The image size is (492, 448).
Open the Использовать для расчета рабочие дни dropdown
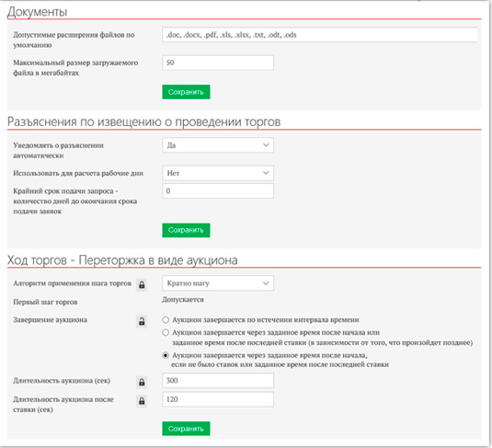218,173
